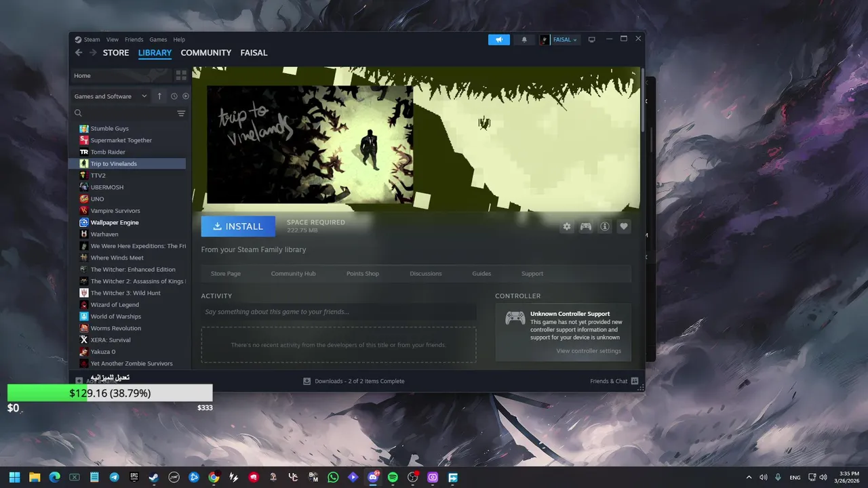This screenshot has height=488, width=868.
Task: Go back with the Steam back arrow
Action: point(79,53)
